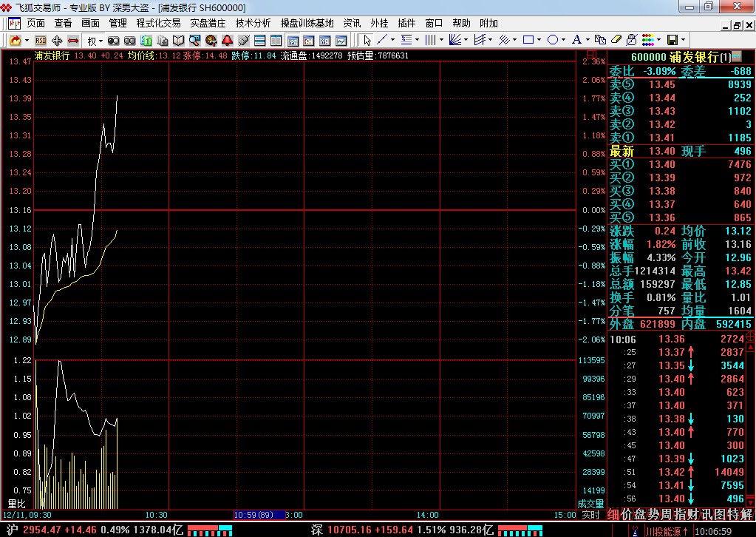The height and width of the screenshot is (537, 756).
Task: Click the floppy disk save icon
Action: pyautogui.click(x=672, y=39)
